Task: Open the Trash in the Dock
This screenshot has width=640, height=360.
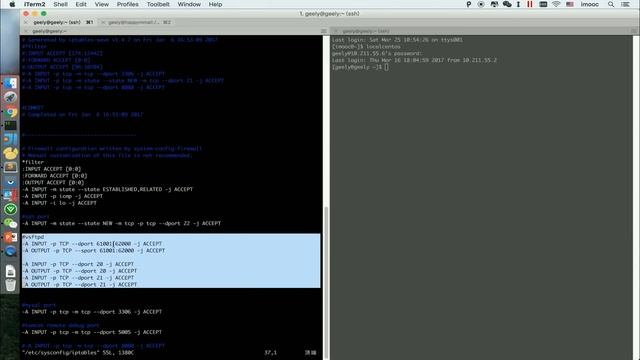Action: click(x=11, y=285)
